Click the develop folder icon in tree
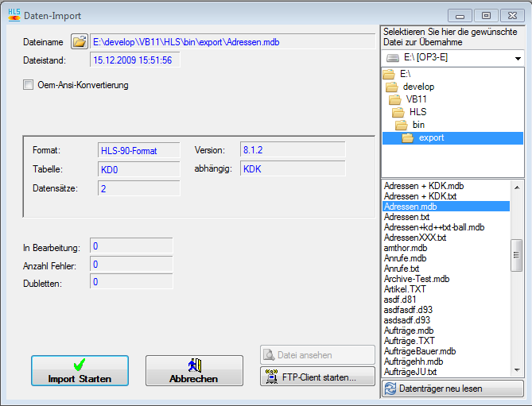This screenshot has height=406, width=532. 394,87
